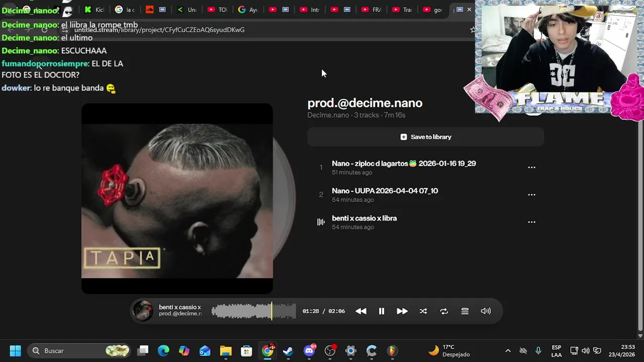Open ESP LAA language selector

coord(556,350)
